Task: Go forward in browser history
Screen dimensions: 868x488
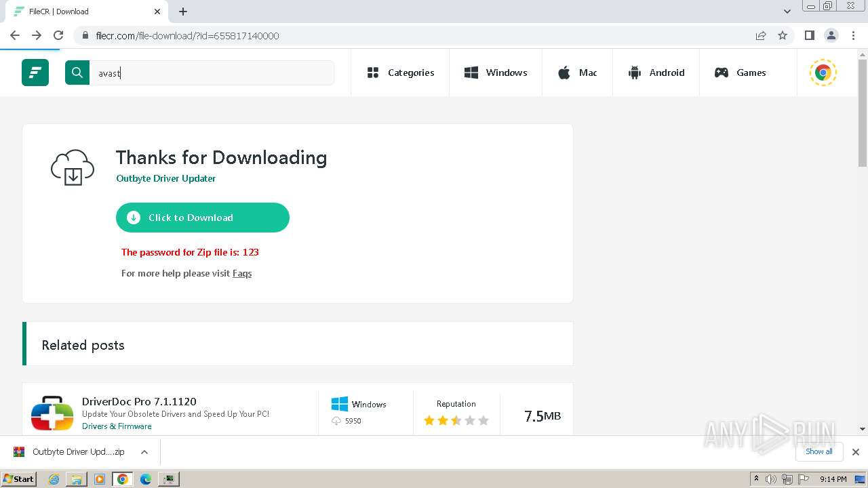Action: 37,35
